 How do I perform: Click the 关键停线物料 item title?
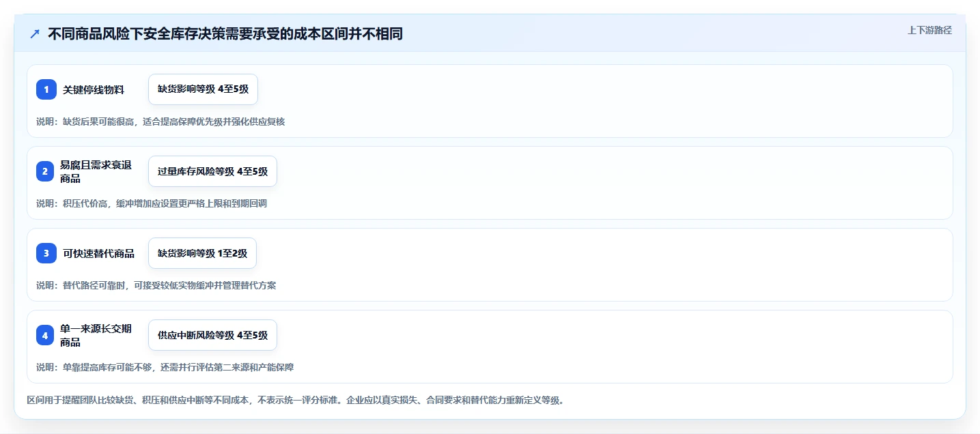click(x=94, y=89)
